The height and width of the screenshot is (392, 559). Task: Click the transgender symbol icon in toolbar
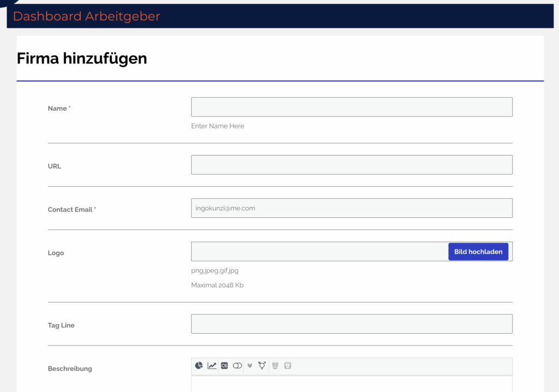(262, 366)
